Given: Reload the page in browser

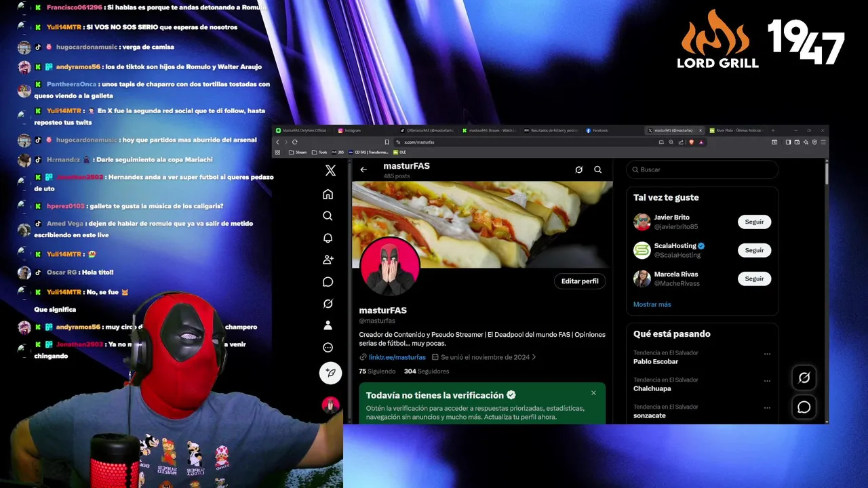Looking at the screenshot, I should [x=295, y=142].
